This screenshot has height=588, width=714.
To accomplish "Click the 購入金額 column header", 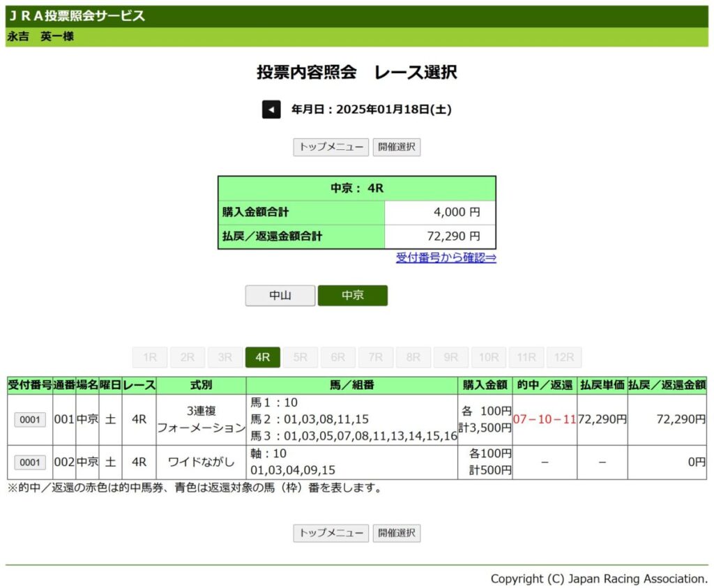I will click(485, 385).
